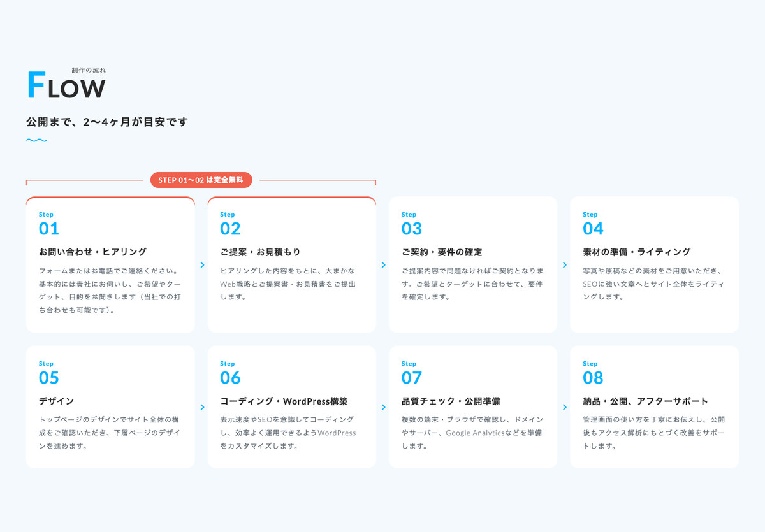Viewport: 765px width, 532px height.
Task: Click the '納品・公開、アフターサポート' title
Action: coord(646,401)
